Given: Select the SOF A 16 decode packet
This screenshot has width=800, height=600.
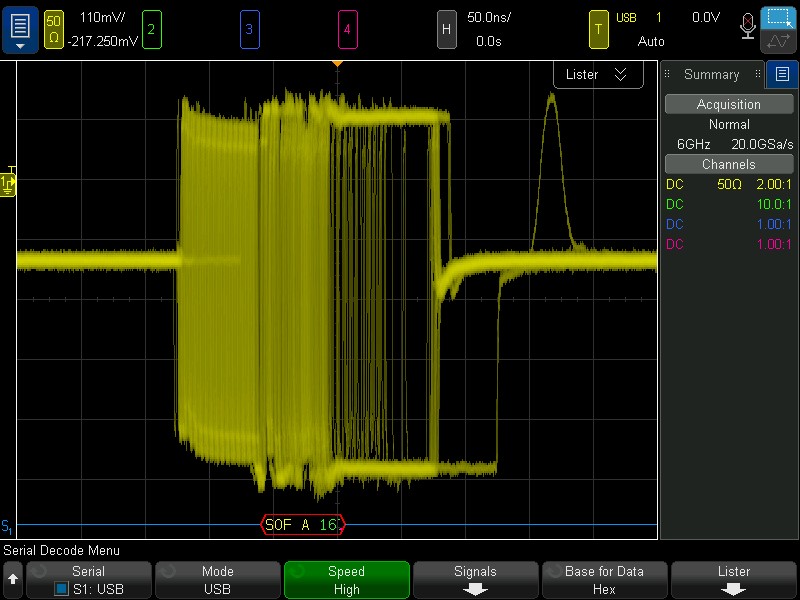Looking at the screenshot, I should [x=303, y=524].
